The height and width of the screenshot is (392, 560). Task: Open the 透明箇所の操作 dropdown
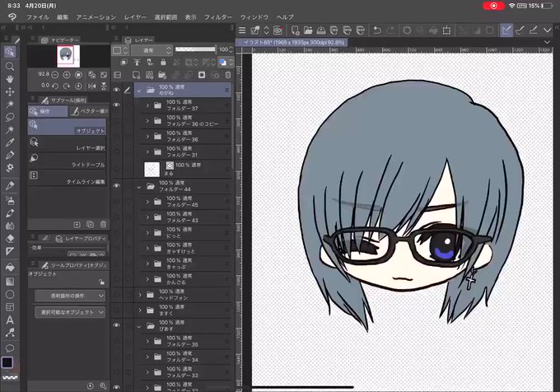tap(70, 296)
